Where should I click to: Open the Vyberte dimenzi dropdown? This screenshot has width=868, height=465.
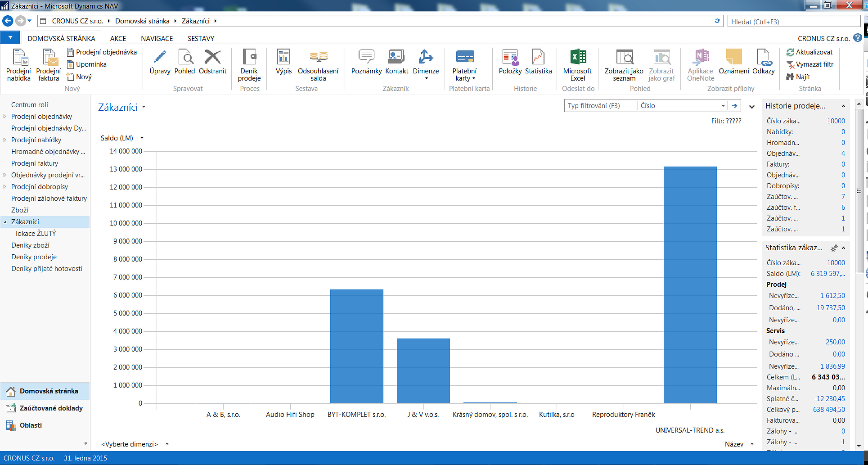click(x=167, y=444)
